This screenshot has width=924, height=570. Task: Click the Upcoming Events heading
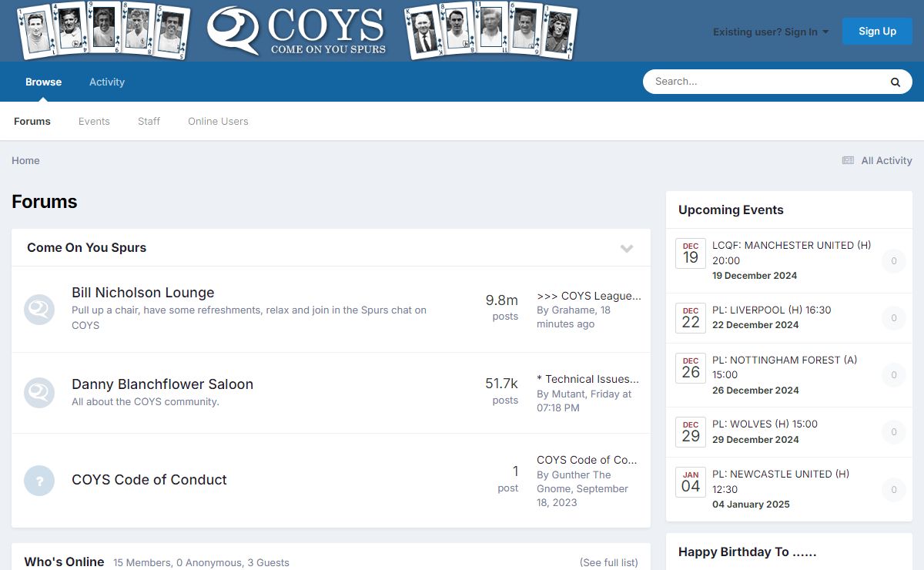(731, 210)
